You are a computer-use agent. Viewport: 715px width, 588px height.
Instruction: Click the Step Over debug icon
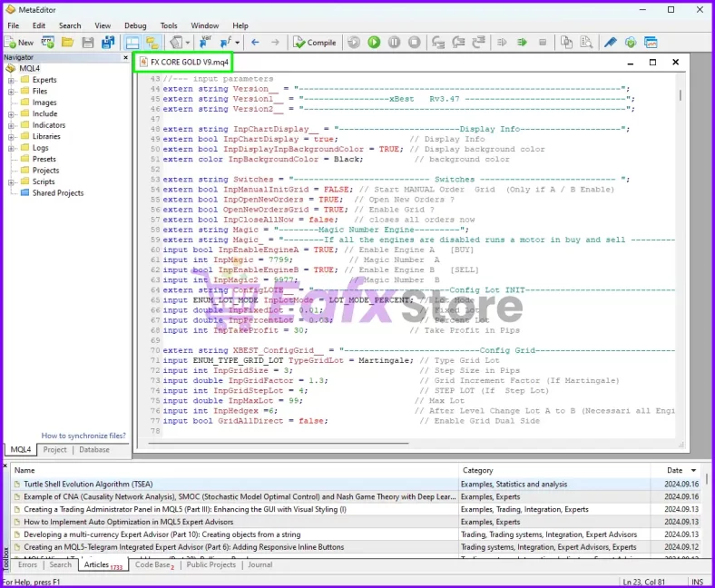pos(458,43)
